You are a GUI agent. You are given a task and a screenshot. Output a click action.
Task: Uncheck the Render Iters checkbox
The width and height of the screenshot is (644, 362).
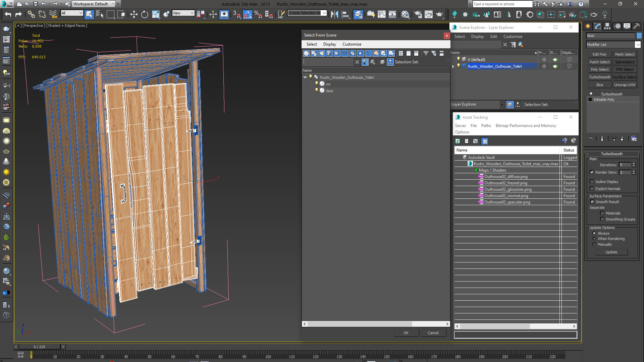pyautogui.click(x=592, y=172)
